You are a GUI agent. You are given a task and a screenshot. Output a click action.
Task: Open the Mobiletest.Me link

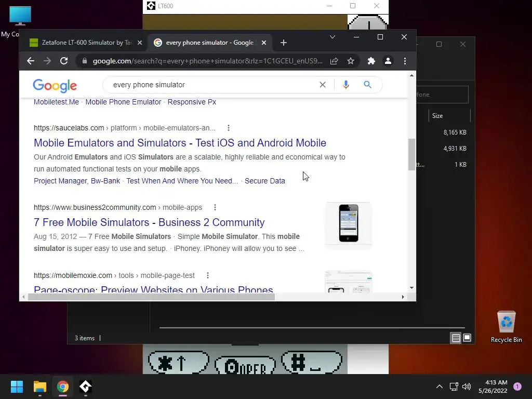point(56,102)
